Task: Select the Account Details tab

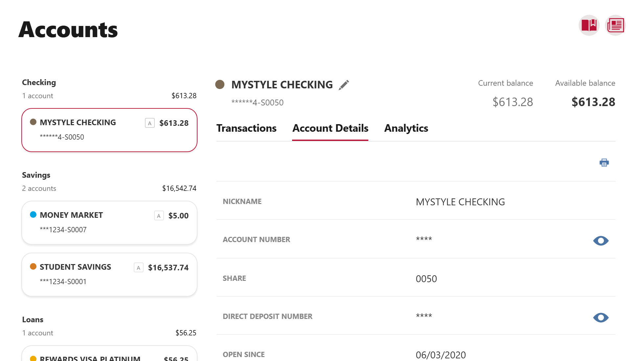Action: point(330,128)
